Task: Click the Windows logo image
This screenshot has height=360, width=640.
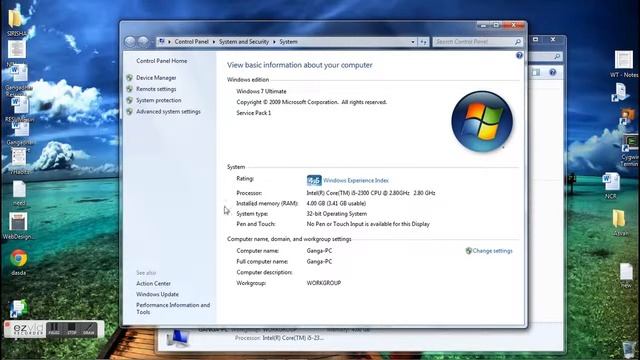Action: 482,122
